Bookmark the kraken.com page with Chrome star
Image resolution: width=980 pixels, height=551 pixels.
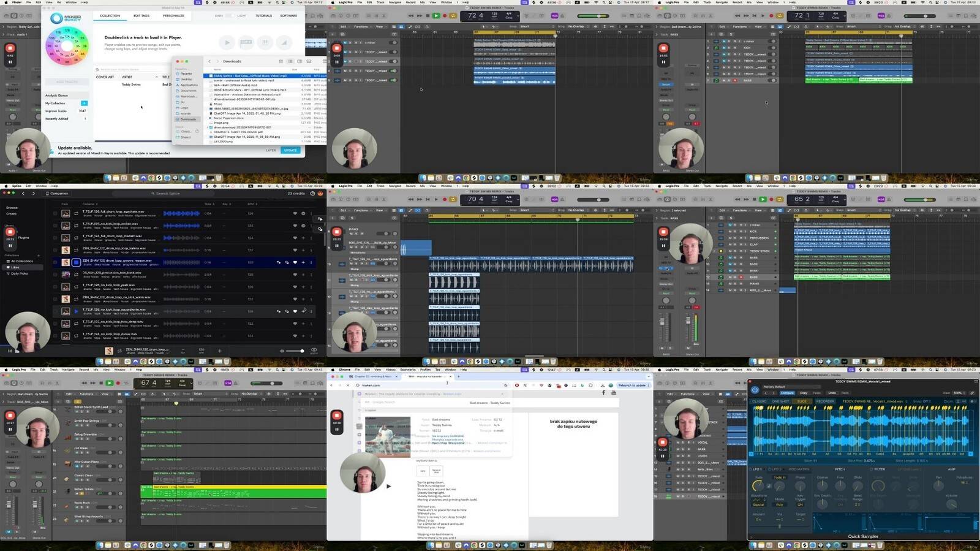[x=505, y=386]
